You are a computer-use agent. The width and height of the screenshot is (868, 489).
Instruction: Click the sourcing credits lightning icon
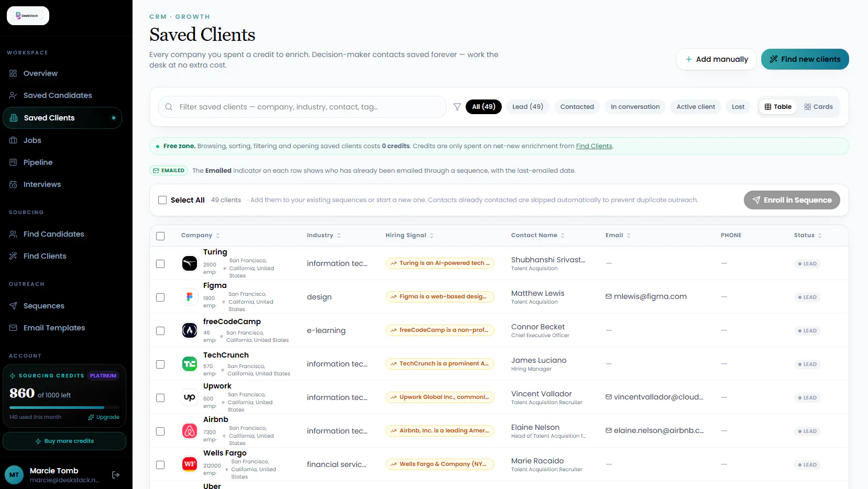tap(13, 376)
